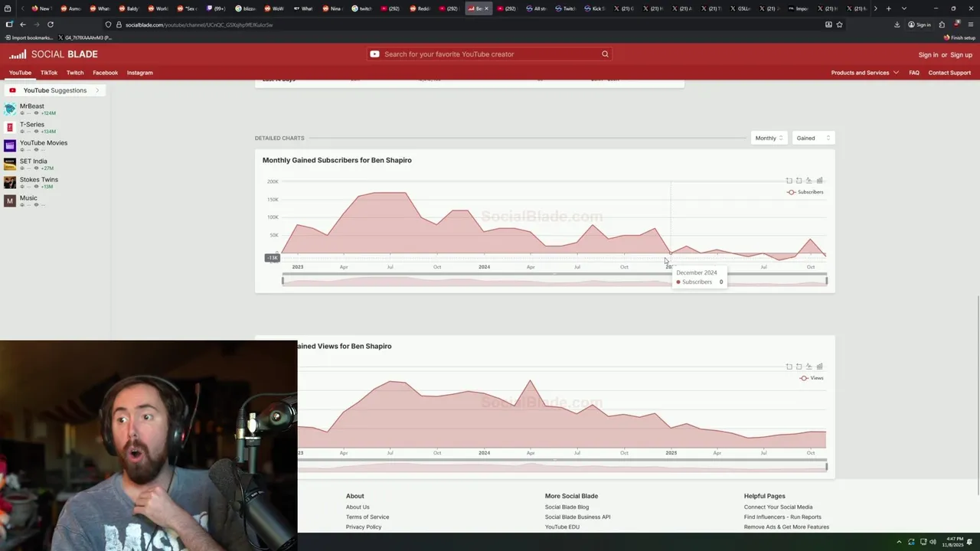Screen dimensions: 980x551
Task: Click the reset zoom icon on the Subscribers chart
Action: [799, 181]
